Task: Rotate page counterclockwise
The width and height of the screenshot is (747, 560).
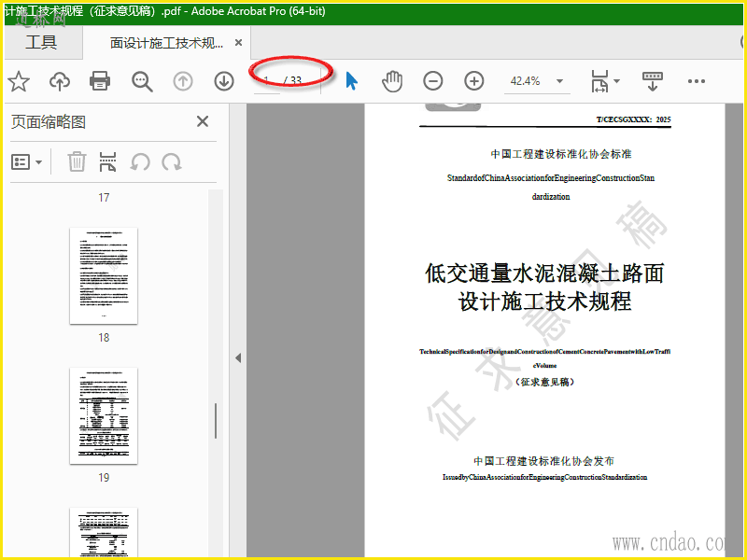Action: click(x=140, y=161)
